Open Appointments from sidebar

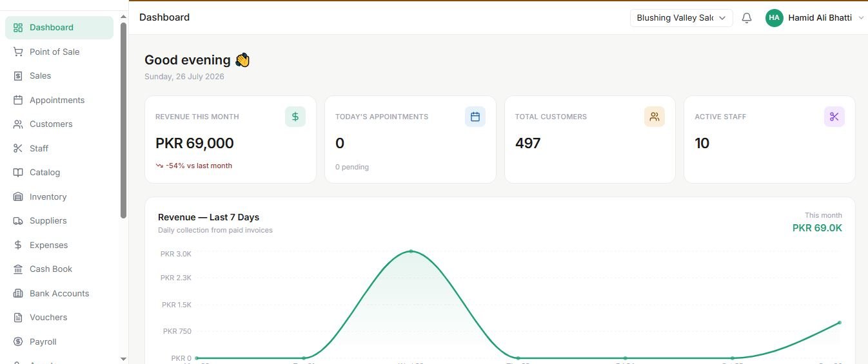[59, 100]
